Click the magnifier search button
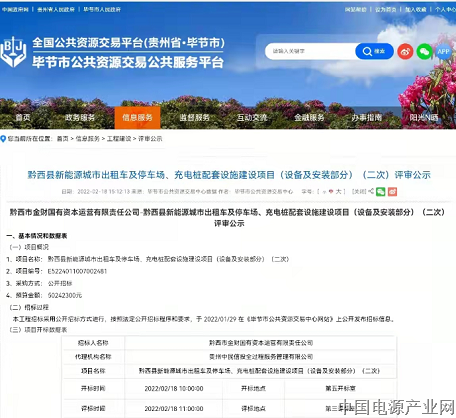Viewport: 456px width, 418px height. point(374,51)
